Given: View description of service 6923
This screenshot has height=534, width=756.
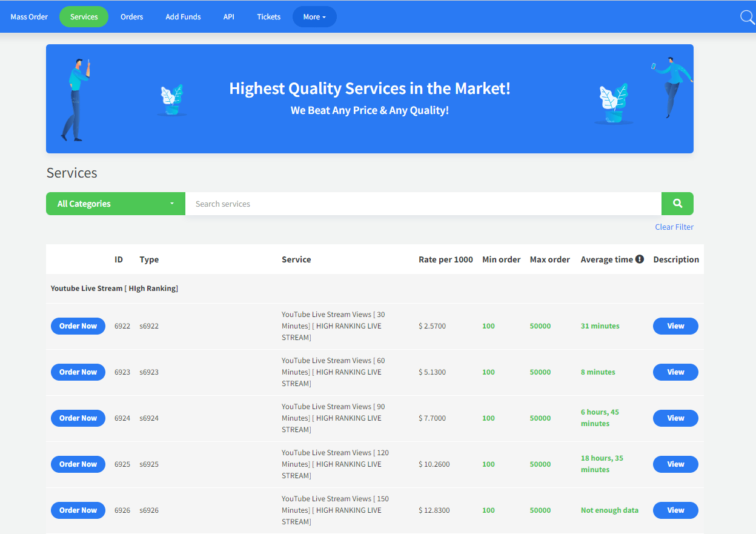Looking at the screenshot, I should 675,372.
